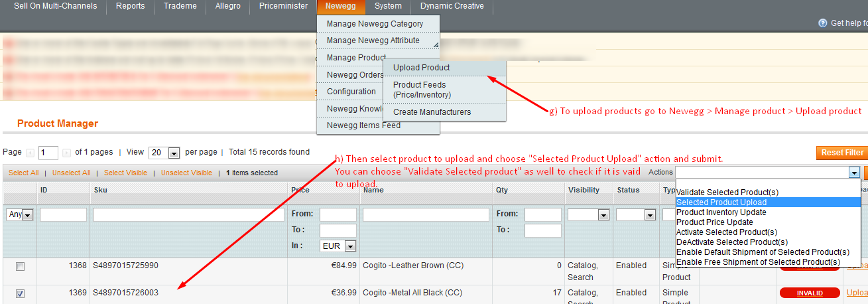Open the Get help icon link

[824, 23]
